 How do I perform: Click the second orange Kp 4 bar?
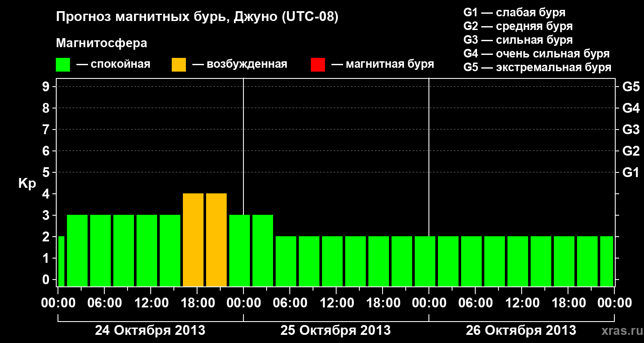[216, 240]
